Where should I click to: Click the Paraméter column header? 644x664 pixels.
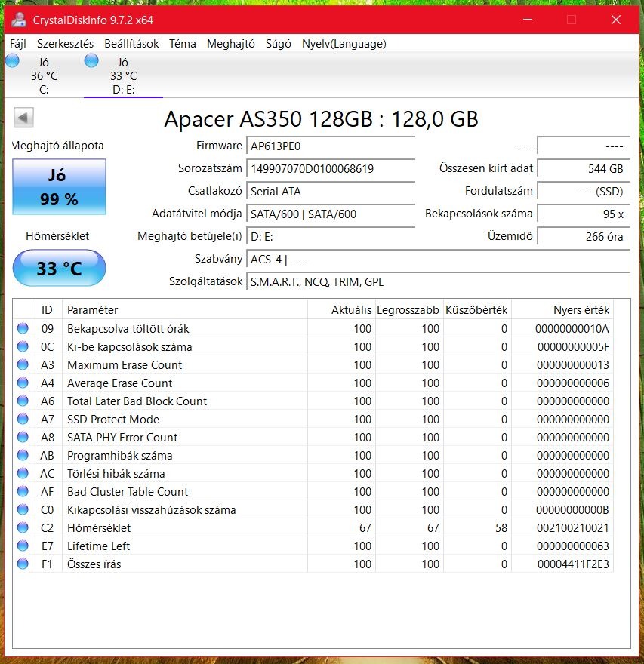coord(185,310)
